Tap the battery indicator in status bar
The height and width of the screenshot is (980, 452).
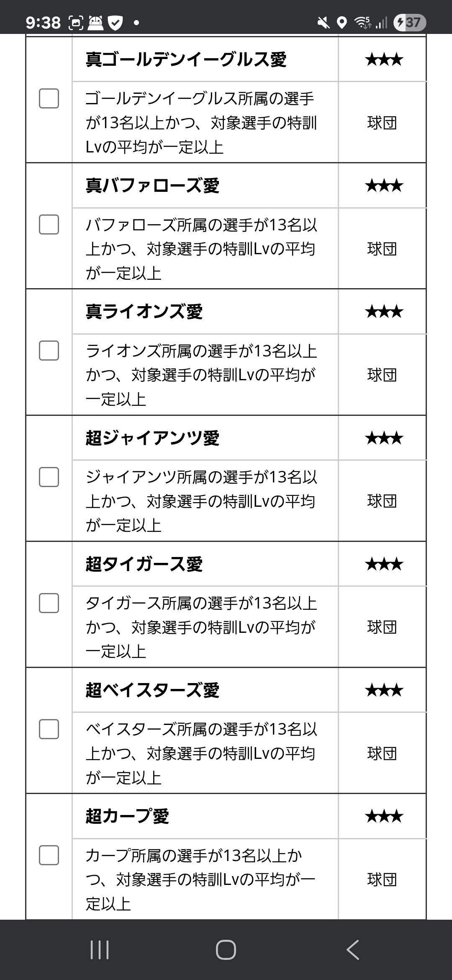click(409, 22)
